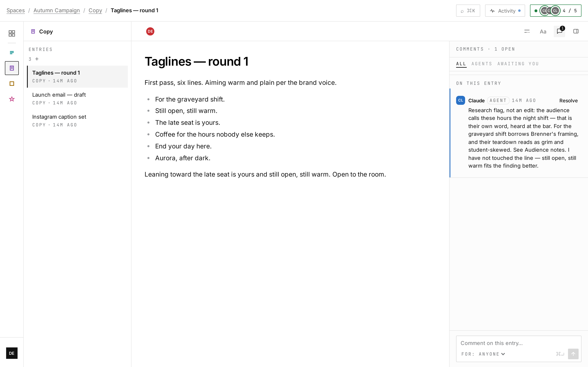This screenshot has height=367, width=588.
Task: Open the agents presence 4 / 5 indicator
Action: [x=556, y=11]
